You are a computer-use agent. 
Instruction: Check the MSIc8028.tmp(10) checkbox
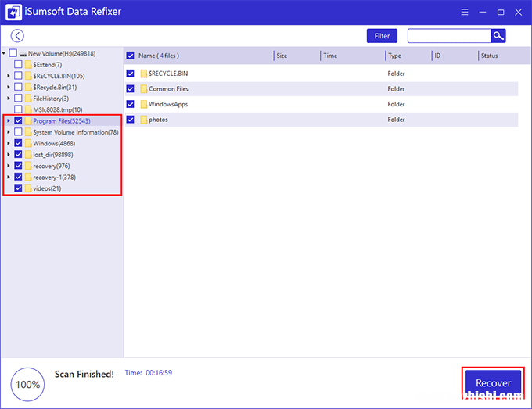pyautogui.click(x=18, y=109)
